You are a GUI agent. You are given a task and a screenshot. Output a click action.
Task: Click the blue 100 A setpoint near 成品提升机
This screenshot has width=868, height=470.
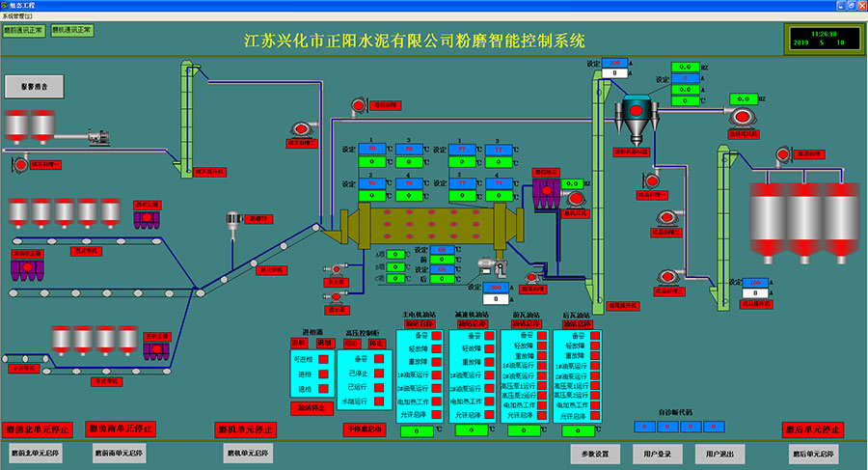tap(755, 283)
